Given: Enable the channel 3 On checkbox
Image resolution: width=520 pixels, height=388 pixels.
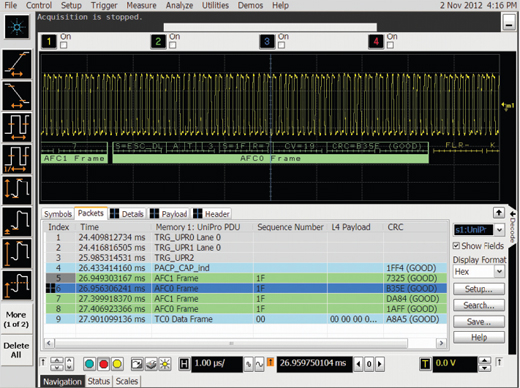Looking at the screenshot, I should pos(281,45).
